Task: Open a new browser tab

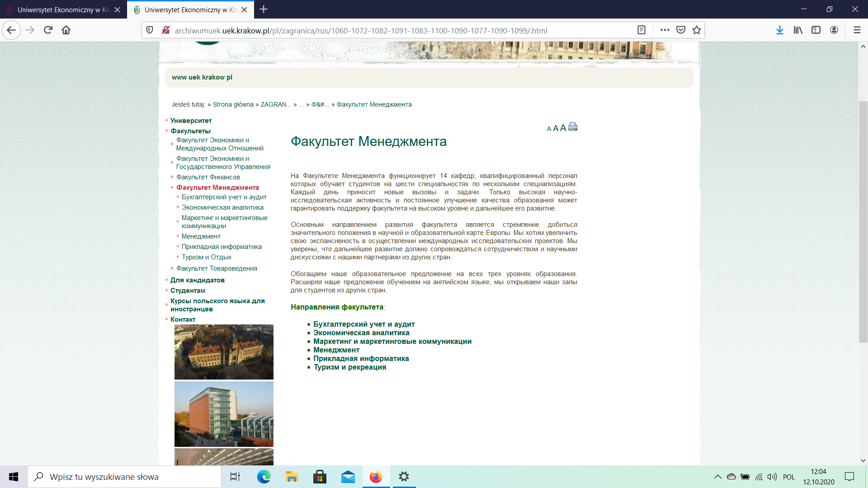Action: click(264, 9)
